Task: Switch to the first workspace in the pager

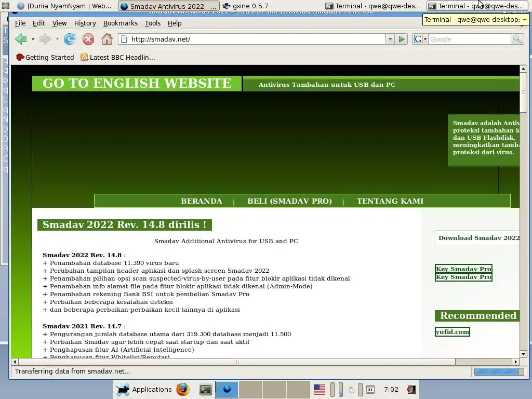Action: (x=227, y=390)
